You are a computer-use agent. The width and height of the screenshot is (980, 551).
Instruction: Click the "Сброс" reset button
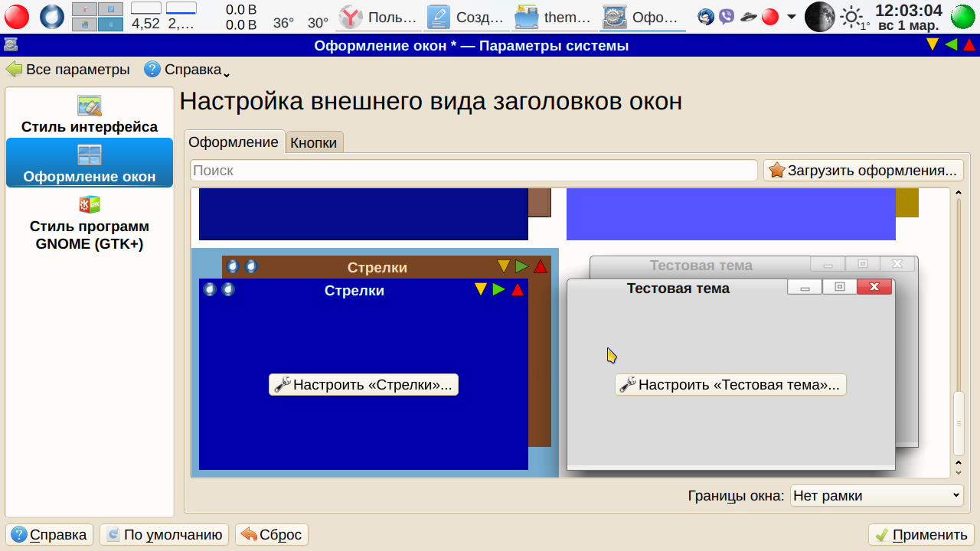click(x=272, y=535)
